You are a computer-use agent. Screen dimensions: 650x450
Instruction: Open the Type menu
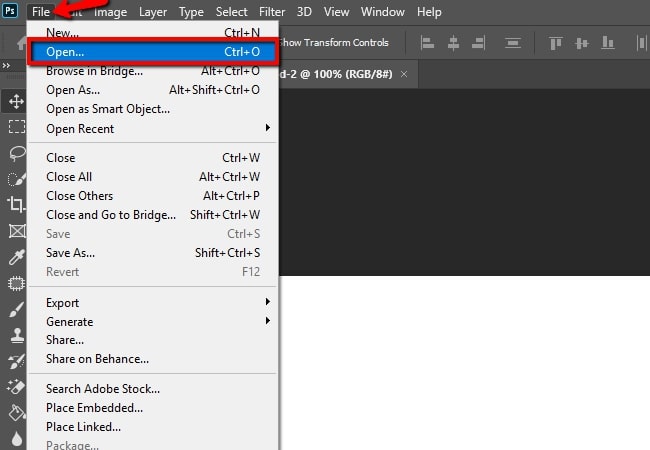(x=191, y=12)
